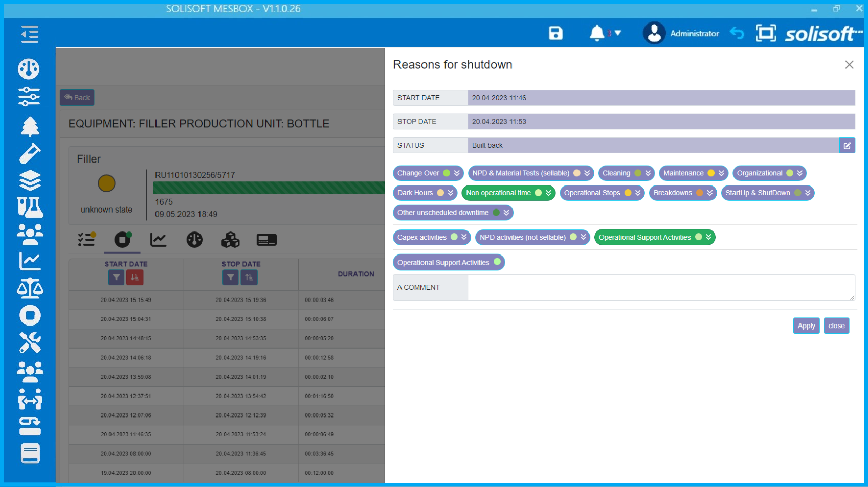Screen dimensions: 868x487
Task: Click the undo arrow in header
Action: [737, 33]
